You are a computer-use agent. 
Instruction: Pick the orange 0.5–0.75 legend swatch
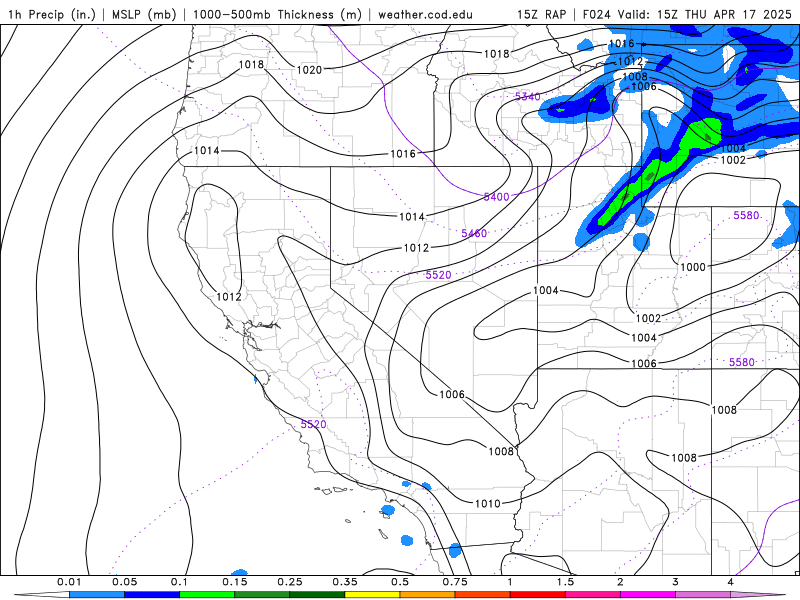(x=428, y=595)
